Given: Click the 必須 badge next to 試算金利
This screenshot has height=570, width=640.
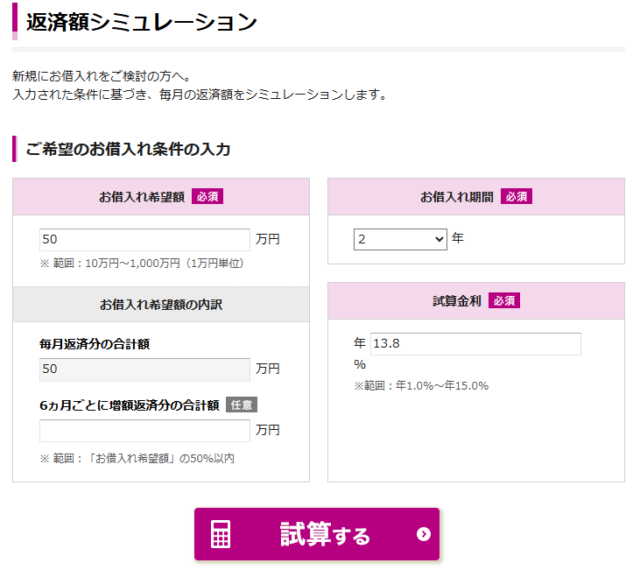Looking at the screenshot, I should (x=504, y=300).
